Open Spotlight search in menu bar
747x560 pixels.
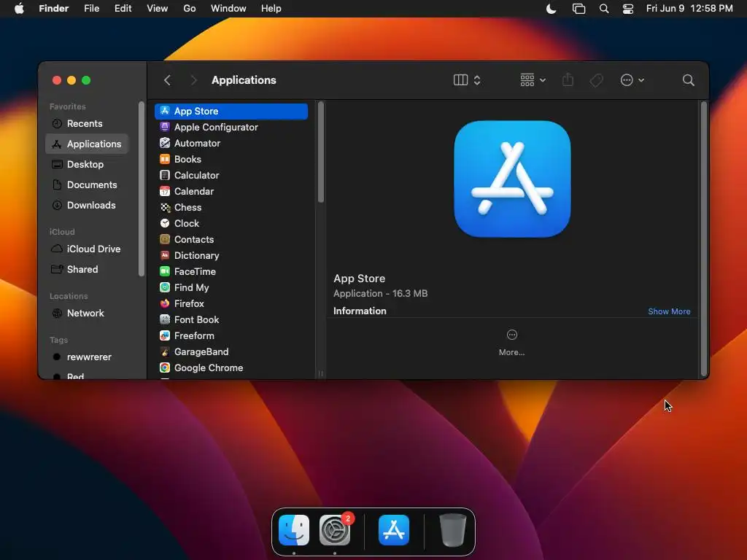pyautogui.click(x=603, y=9)
